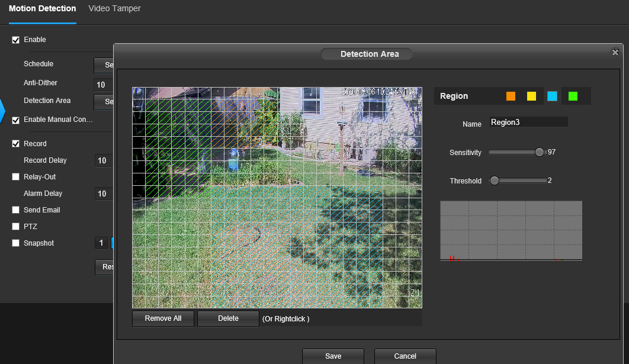Screen dimensions: 629x364
Task: Click the Schedule label
Action: (x=38, y=64)
